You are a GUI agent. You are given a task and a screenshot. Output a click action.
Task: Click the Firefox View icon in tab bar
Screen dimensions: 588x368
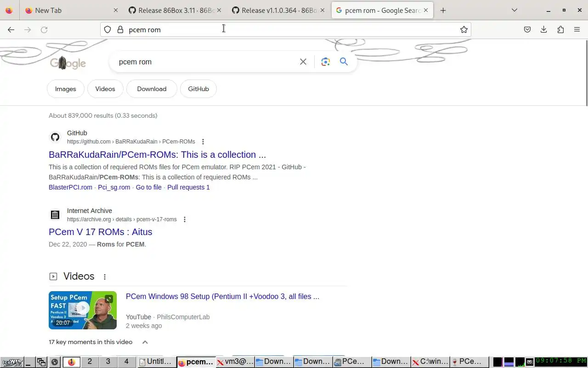(x=9, y=10)
